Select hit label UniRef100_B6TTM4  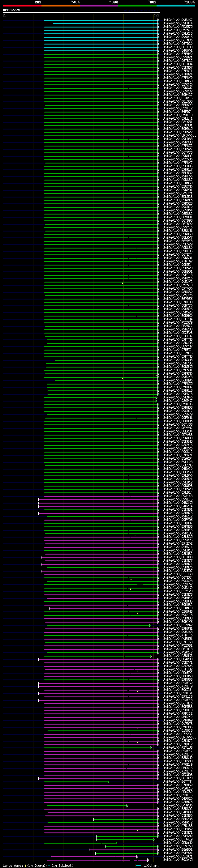click(x=178, y=782)
